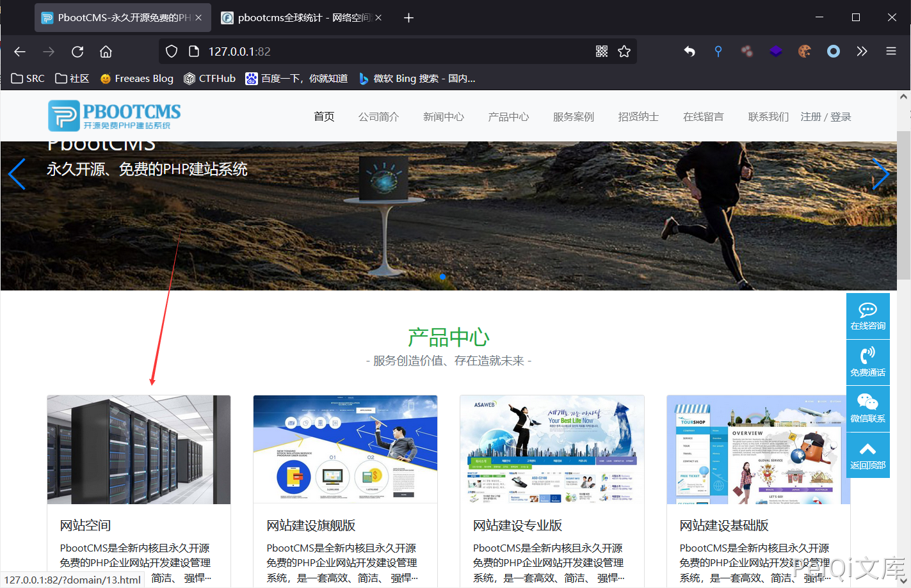Open the 百度一下 bookmark
This screenshot has width=911, height=588.
click(296, 79)
